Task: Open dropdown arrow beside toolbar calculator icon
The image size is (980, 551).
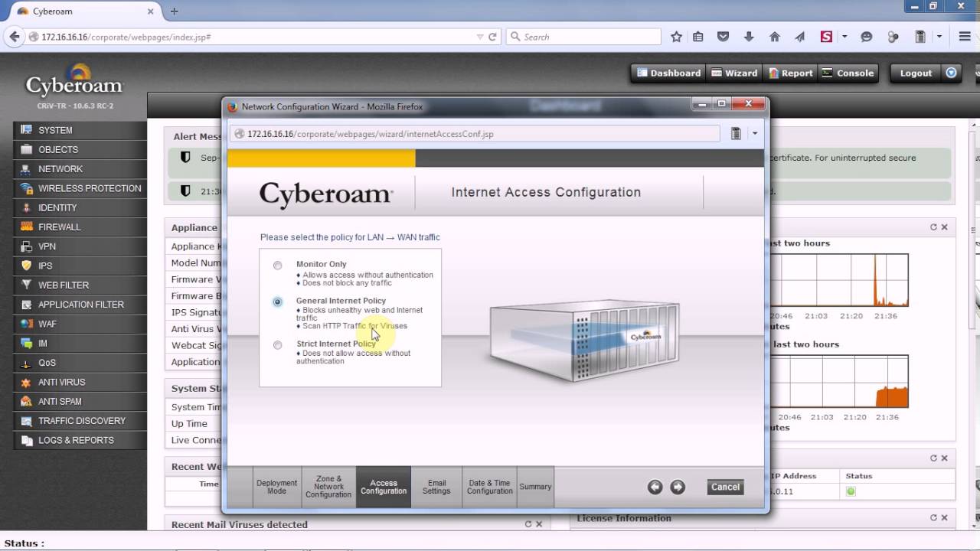Action: 938,37
